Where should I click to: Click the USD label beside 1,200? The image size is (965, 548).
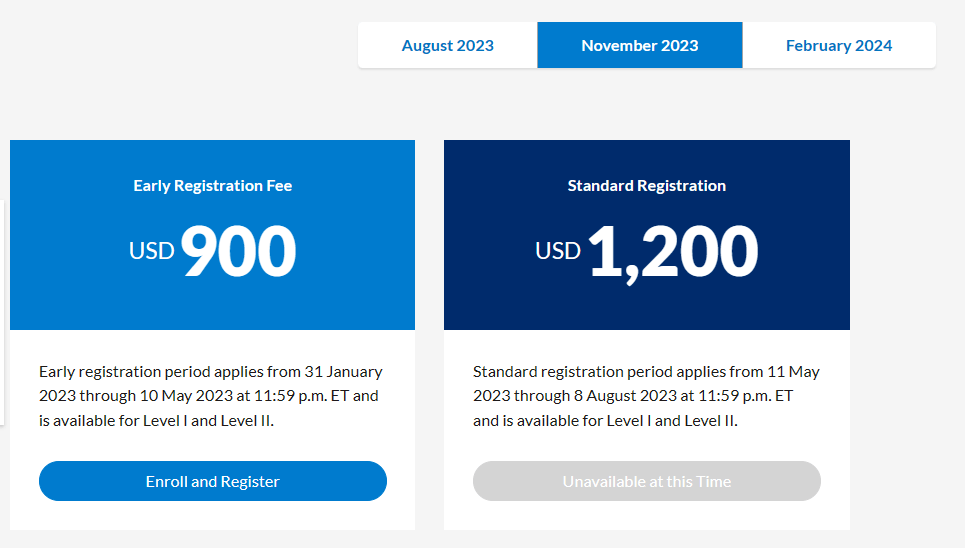558,250
